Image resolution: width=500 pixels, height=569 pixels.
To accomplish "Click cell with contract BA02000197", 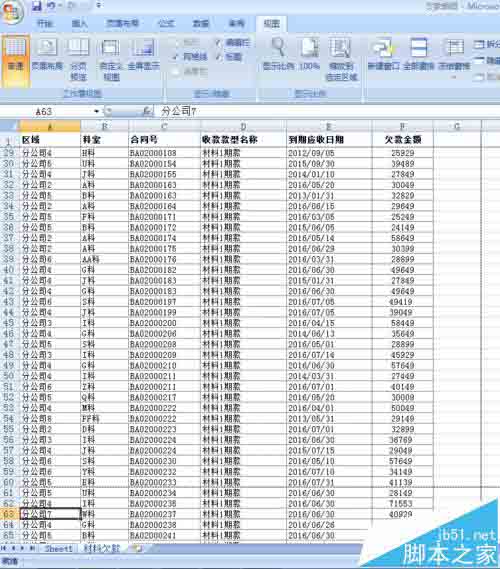I will pyautogui.click(x=164, y=302).
